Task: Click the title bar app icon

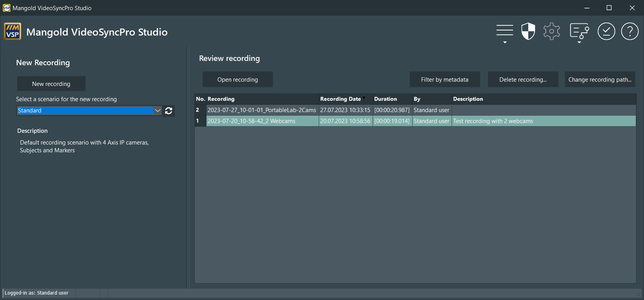Action: 7,8
